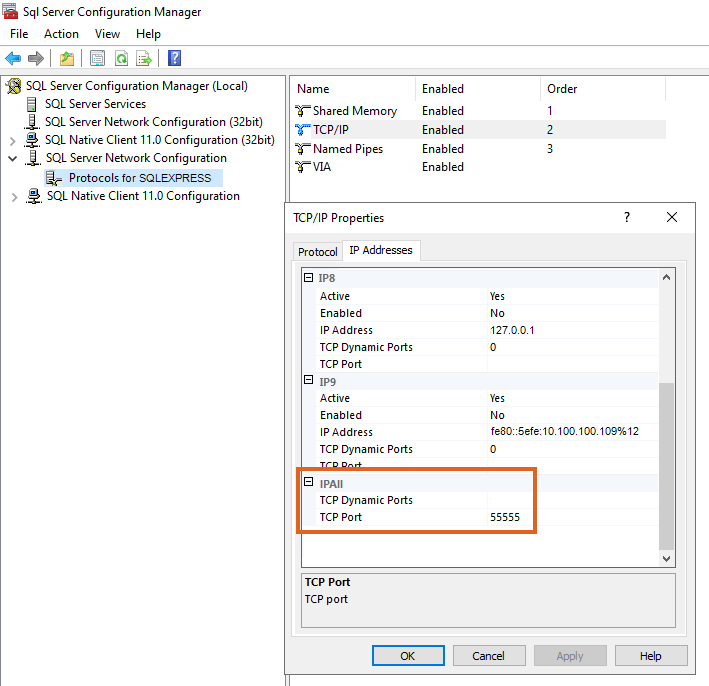Image resolution: width=709 pixels, height=686 pixels.
Task: Close the TCP/IP Properties dialog
Action: (672, 218)
